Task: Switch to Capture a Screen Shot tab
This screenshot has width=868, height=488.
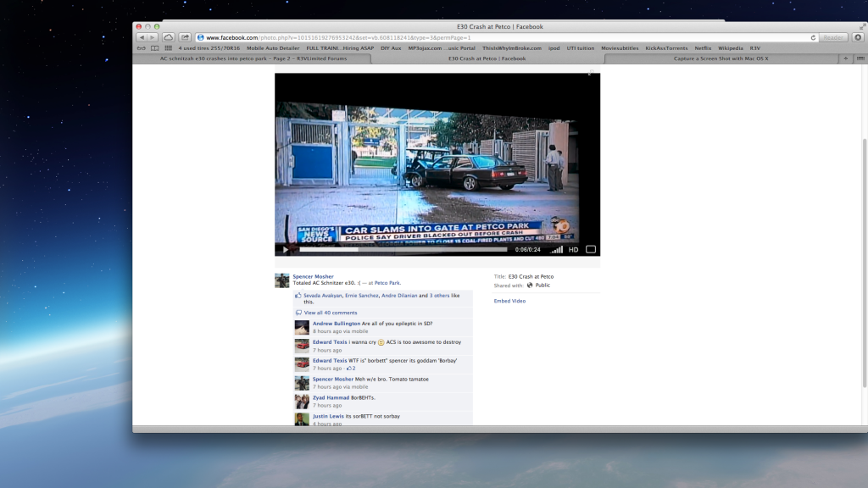Action: 721,58
